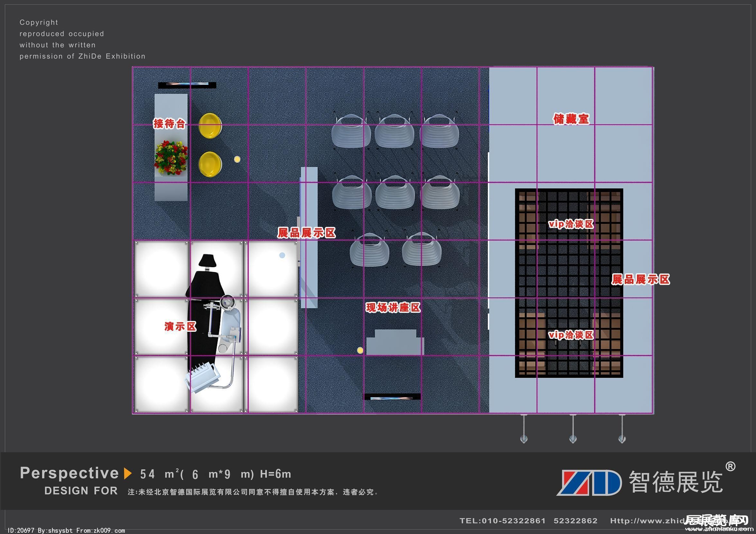This screenshot has height=534, width=756.
Task: Click the orange arrow beside Perspective
Action: (x=128, y=473)
